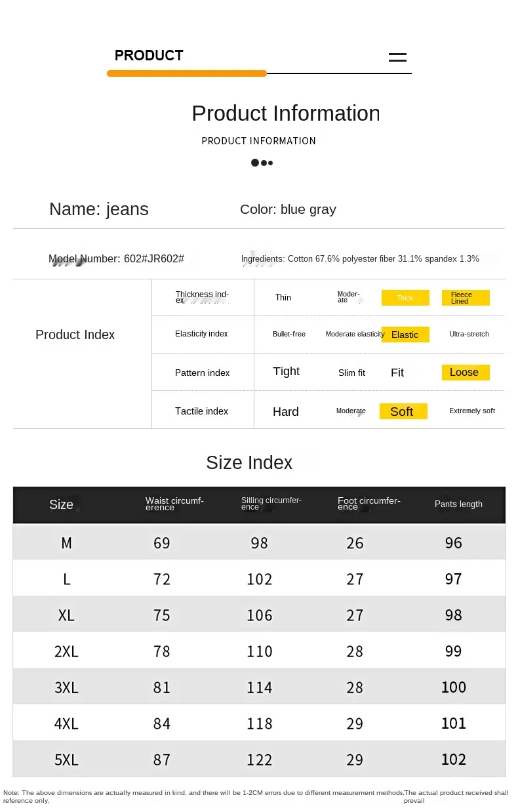Click the Waist circumference column header

[174, 504]
